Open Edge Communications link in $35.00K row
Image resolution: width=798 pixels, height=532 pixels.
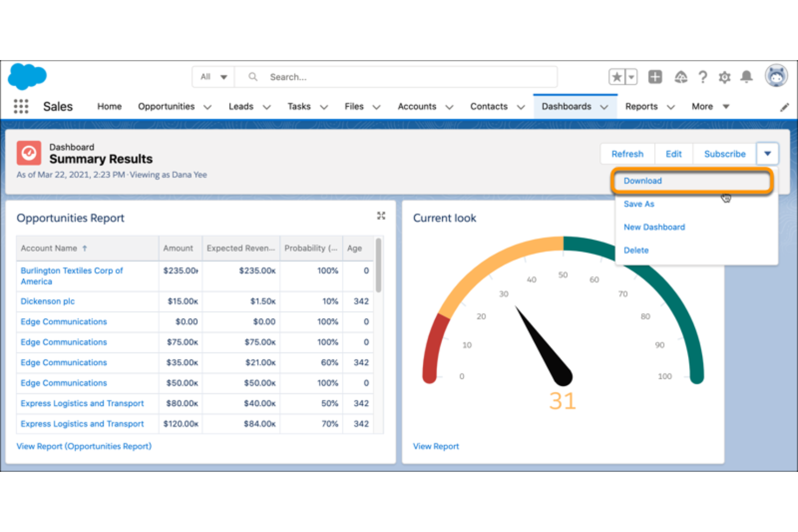(64, 363)
